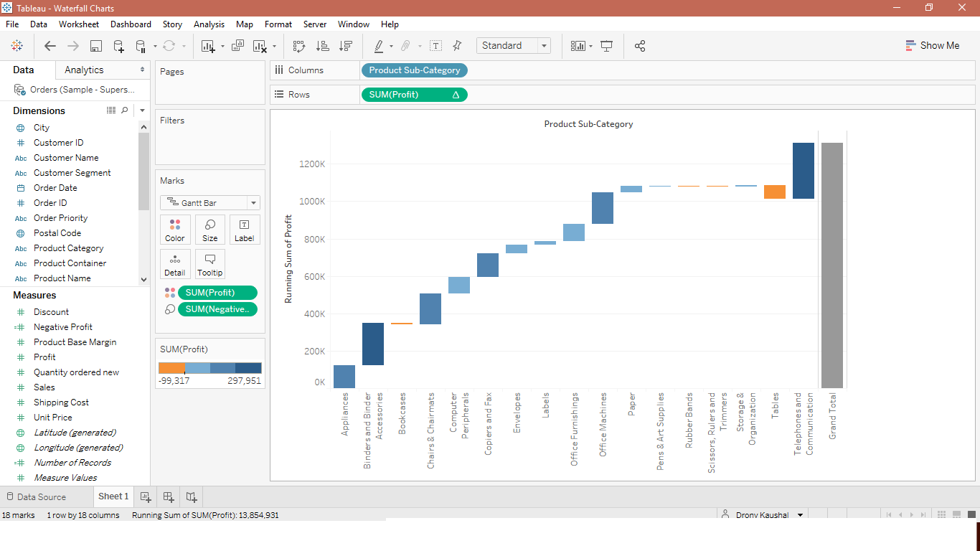Click the SUM(Profit) color legend gradient
980x551 pixels.
pos(209,367)
